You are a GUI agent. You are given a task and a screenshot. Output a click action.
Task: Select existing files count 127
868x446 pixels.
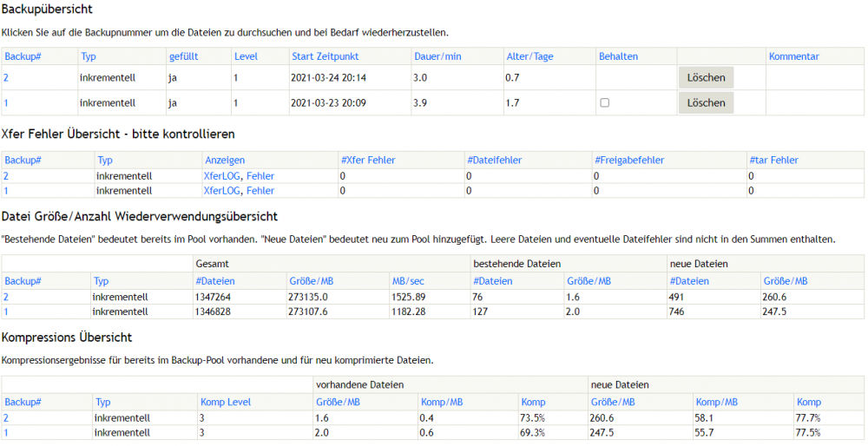click(480, 312)
